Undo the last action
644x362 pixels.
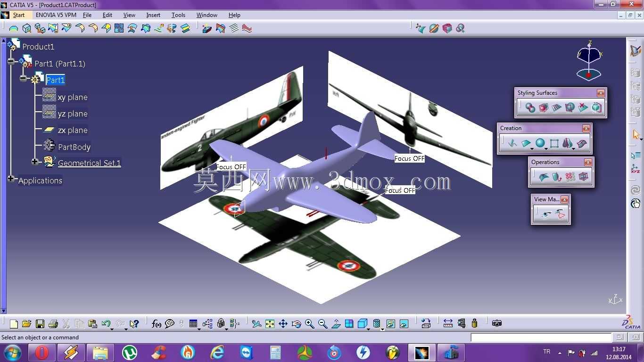(106, 323)
